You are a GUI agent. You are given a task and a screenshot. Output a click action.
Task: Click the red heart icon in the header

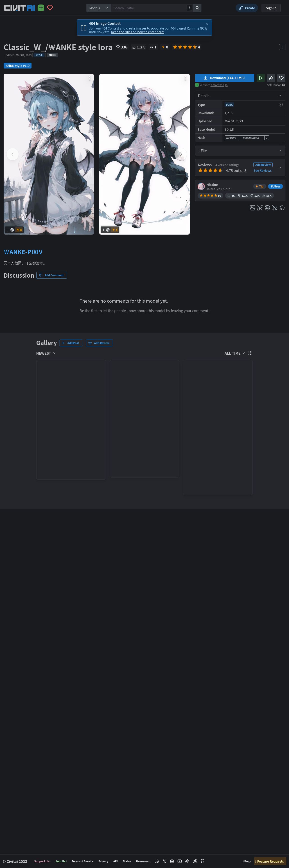click(x=50, y=8)
